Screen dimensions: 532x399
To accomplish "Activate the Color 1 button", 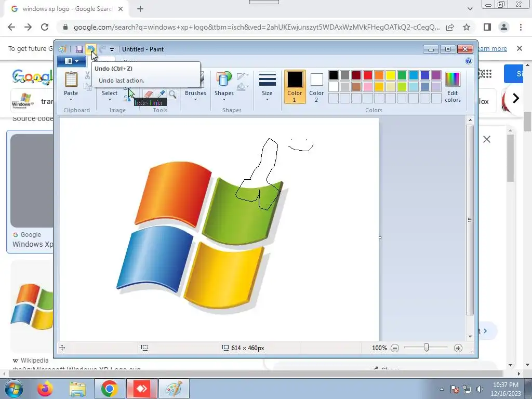I will [x=295, y=87].
